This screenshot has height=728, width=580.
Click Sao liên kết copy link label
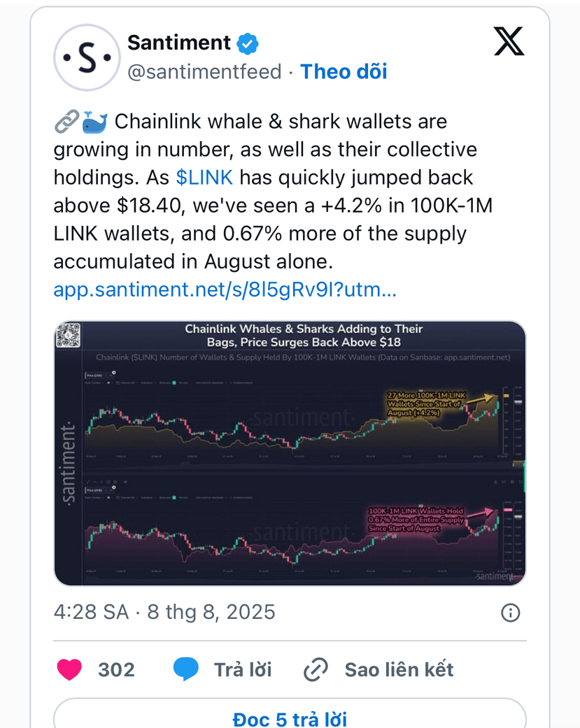(x=399, y=669)
